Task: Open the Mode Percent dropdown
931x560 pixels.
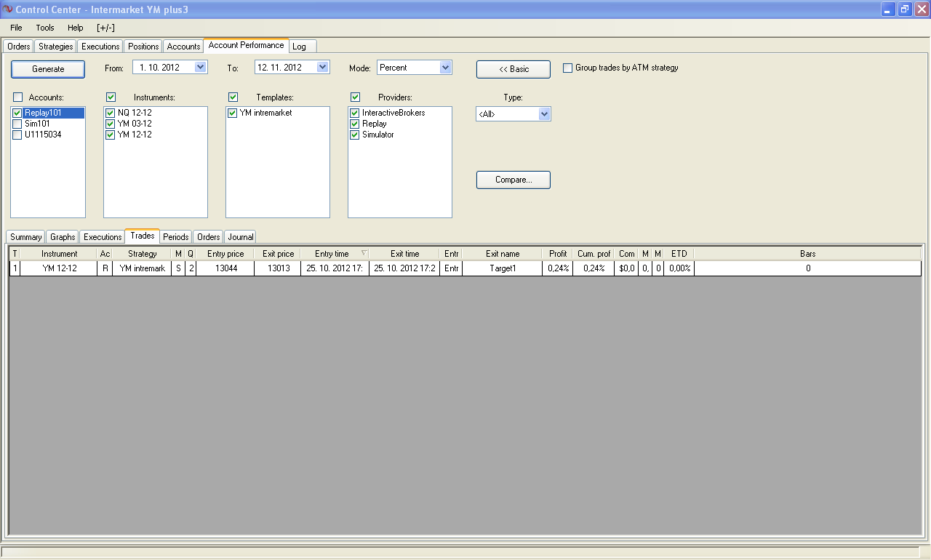Action: (446, 68)
